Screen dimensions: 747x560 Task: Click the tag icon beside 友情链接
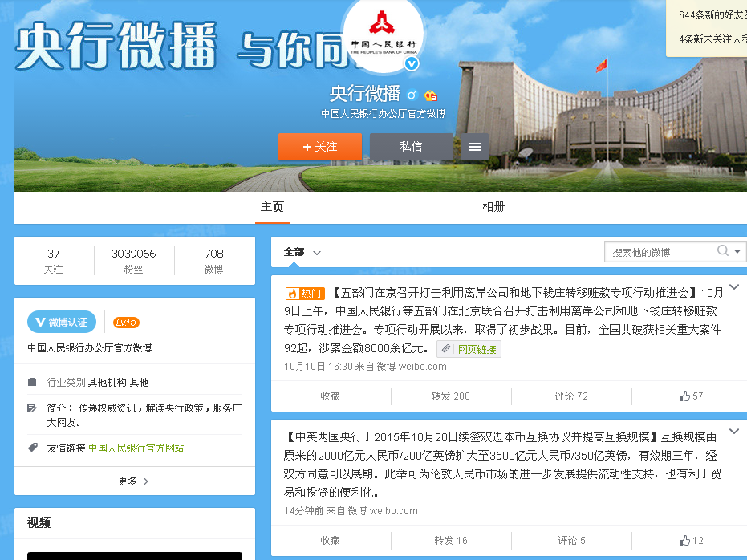point(32,447)
